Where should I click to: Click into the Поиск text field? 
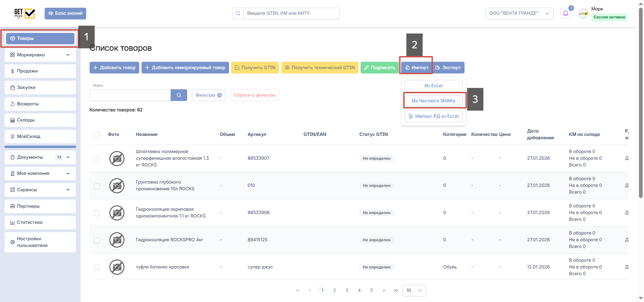click(x=130, y=95)
